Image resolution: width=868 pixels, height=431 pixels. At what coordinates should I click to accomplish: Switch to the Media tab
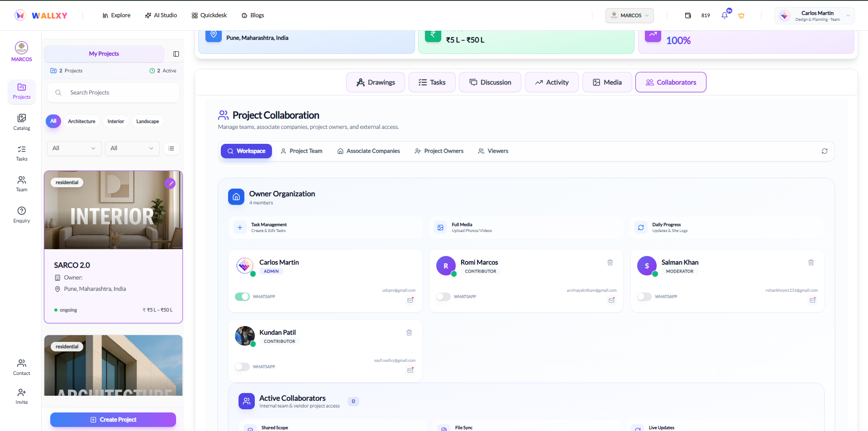(607, 82)
